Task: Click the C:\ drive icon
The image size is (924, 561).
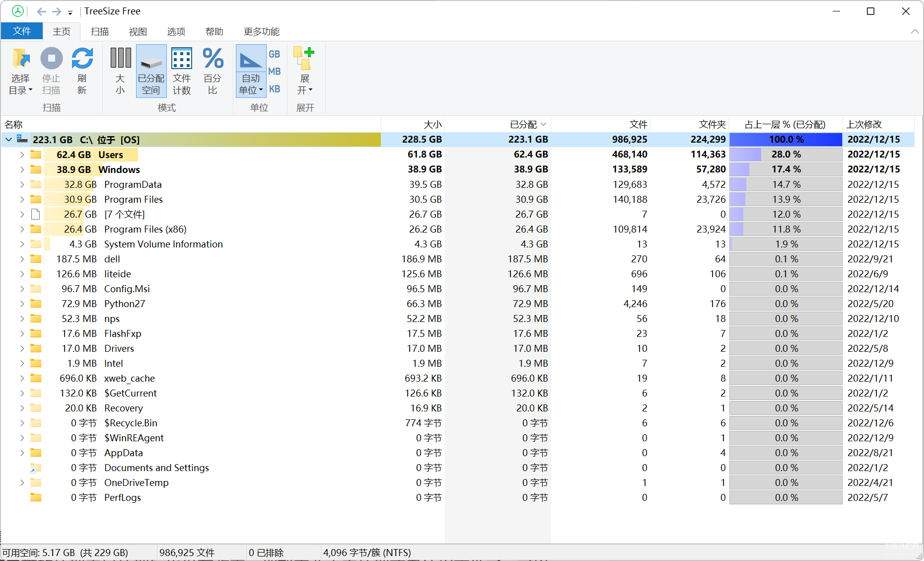Action: click(22, 139)
